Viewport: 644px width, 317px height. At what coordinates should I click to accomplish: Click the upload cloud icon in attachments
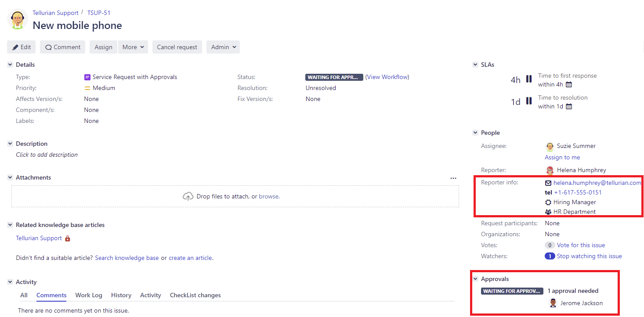click(x=188, y=196)
